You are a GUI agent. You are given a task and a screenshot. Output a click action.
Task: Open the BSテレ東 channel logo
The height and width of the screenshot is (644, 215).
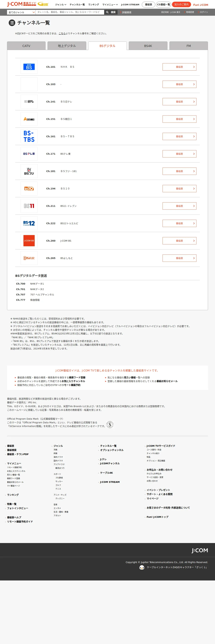29,154
